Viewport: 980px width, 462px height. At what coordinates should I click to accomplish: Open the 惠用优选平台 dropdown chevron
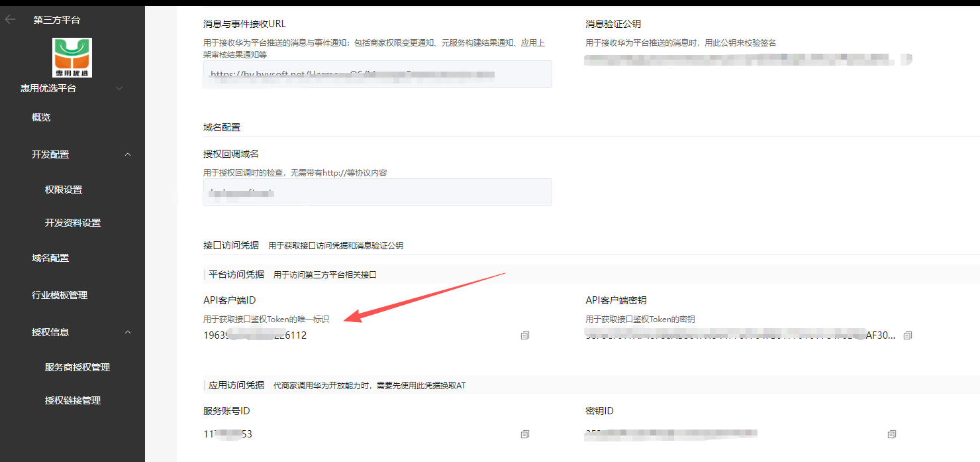[x=119, y=88]
